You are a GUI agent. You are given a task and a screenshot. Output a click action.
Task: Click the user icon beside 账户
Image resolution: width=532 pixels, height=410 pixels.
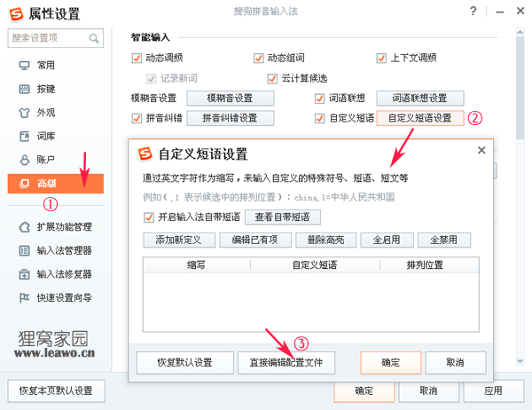point(25,160)
